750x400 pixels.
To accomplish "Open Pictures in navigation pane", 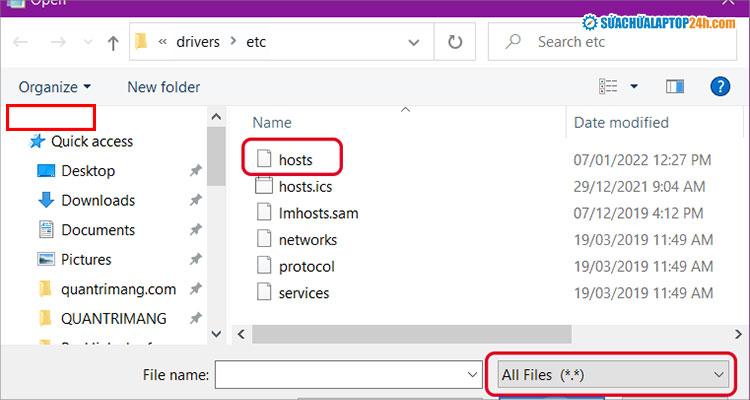I will click(x=86, y=260).
